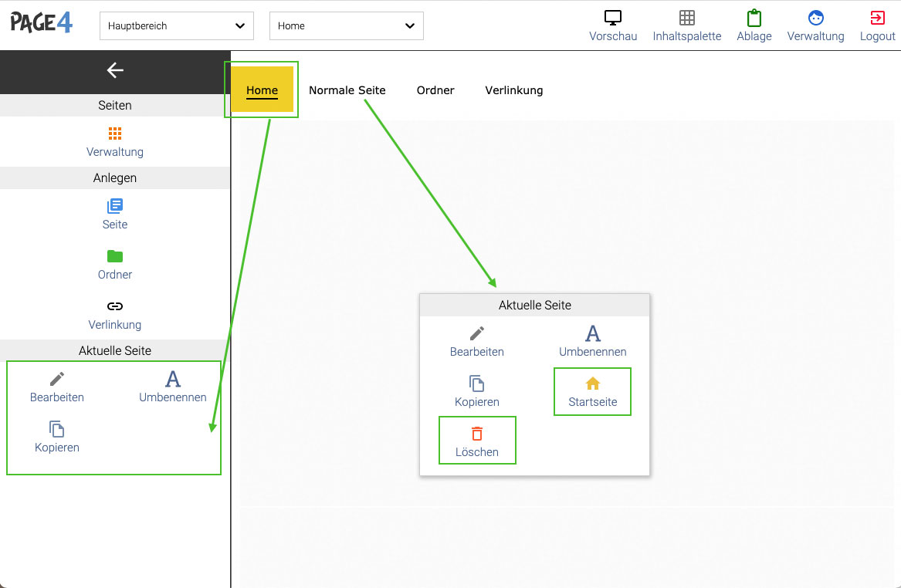Click the Startseite label in popup
The width and height of the screenshot is (901, 588).
(593, 402)
